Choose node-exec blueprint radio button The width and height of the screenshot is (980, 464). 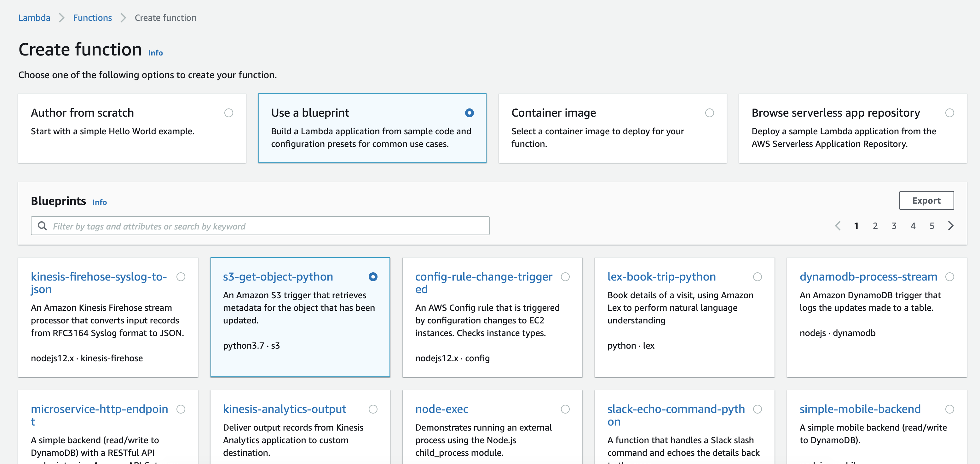coord(565,409)
